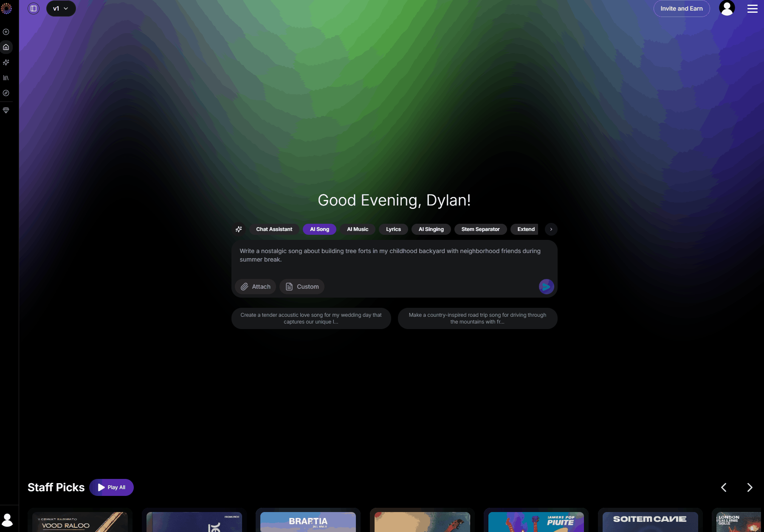Image resolution: width=764 pixels, height=532 pixels.
Task: Switch to AI Music mode
Action: pyautogui.click(x=357, y=229)
